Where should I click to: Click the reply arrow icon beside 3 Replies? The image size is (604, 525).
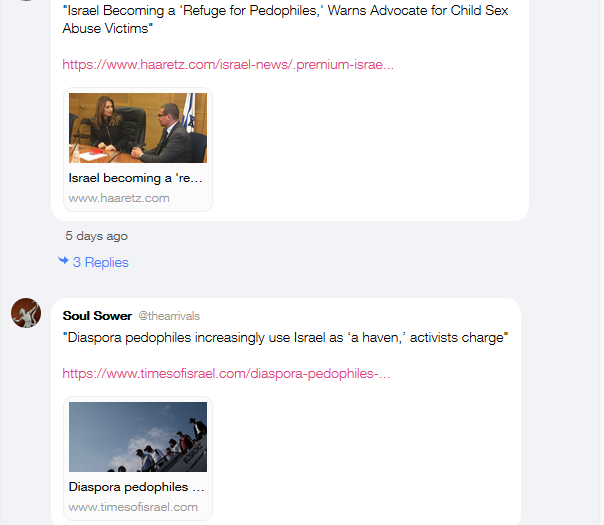coord(63,261)
